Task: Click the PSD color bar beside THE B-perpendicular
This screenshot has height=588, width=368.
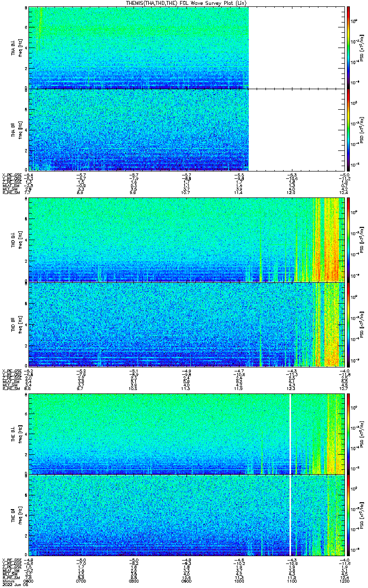Action: 348,434
